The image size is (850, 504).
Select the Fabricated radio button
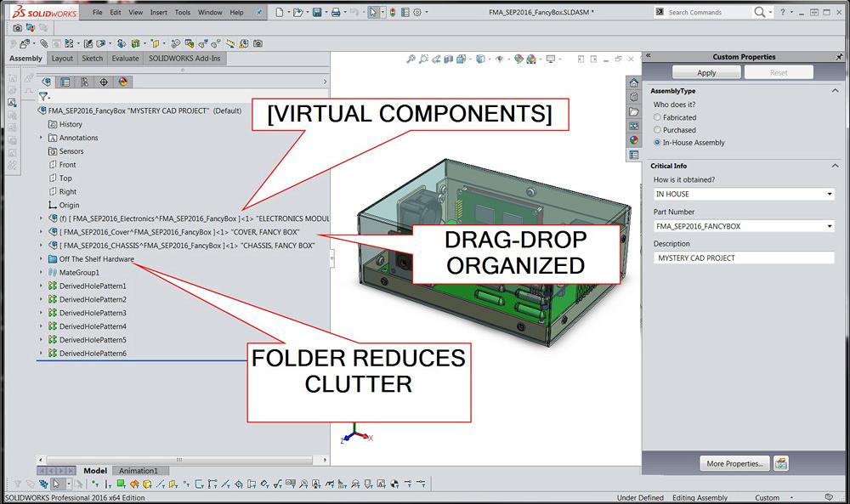coord(657,117)
